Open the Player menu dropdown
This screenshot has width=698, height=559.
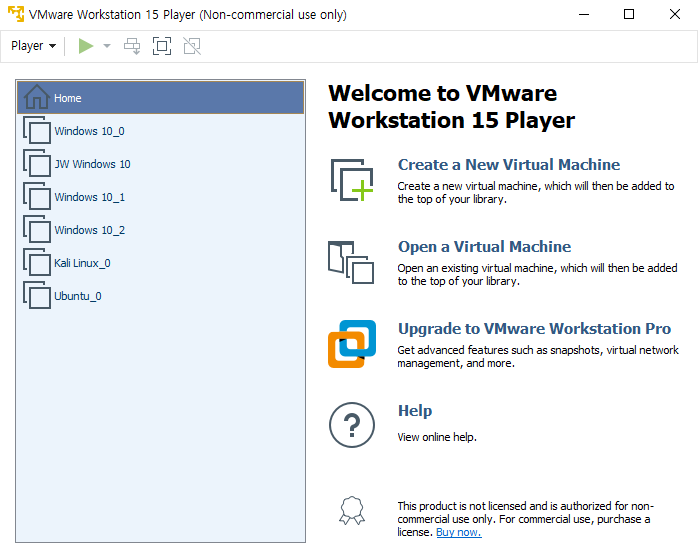(x=33, y=46)
